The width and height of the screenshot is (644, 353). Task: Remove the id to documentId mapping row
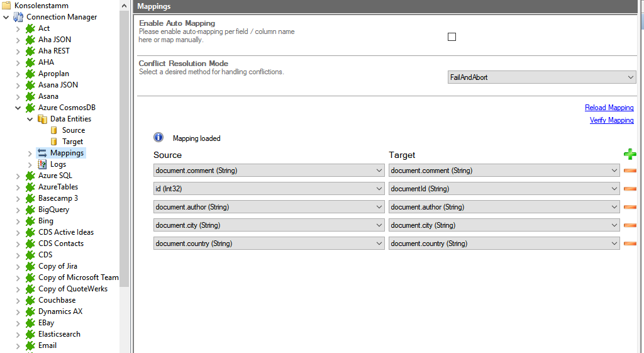point(630,189)
